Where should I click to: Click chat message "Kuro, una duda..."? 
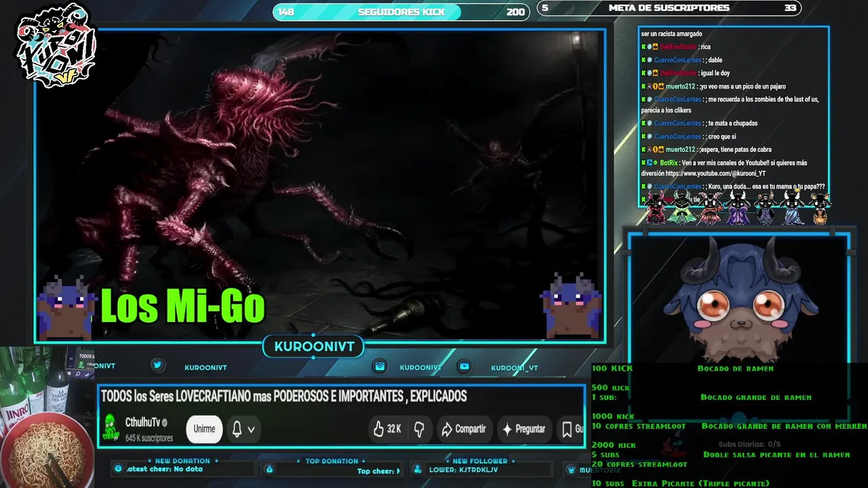coord(766,186)
